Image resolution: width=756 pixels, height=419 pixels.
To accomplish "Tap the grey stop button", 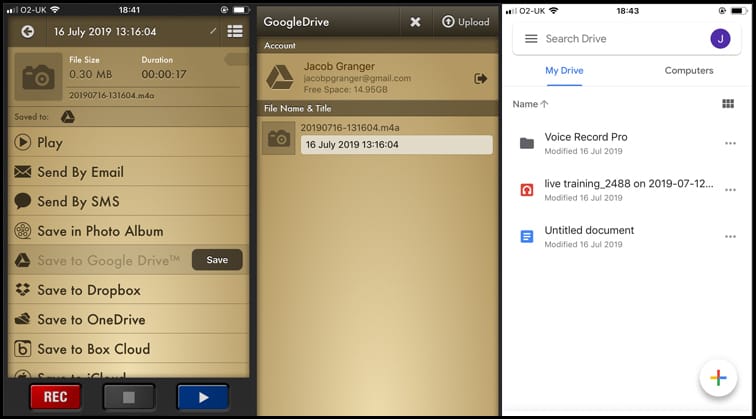I will tap(129, 397).
